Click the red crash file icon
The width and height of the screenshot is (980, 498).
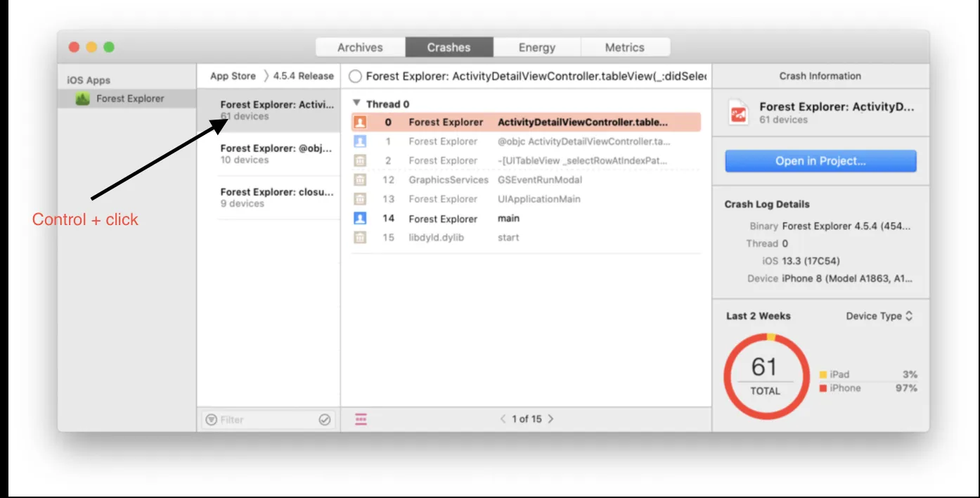click(739, 113)
